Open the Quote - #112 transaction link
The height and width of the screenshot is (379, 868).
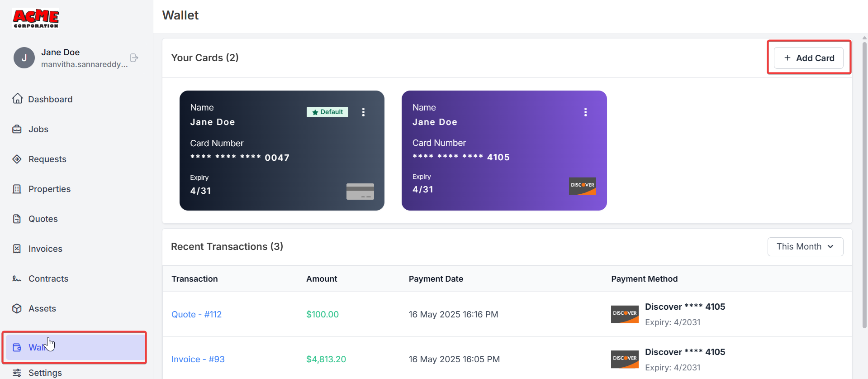(196, 314)
